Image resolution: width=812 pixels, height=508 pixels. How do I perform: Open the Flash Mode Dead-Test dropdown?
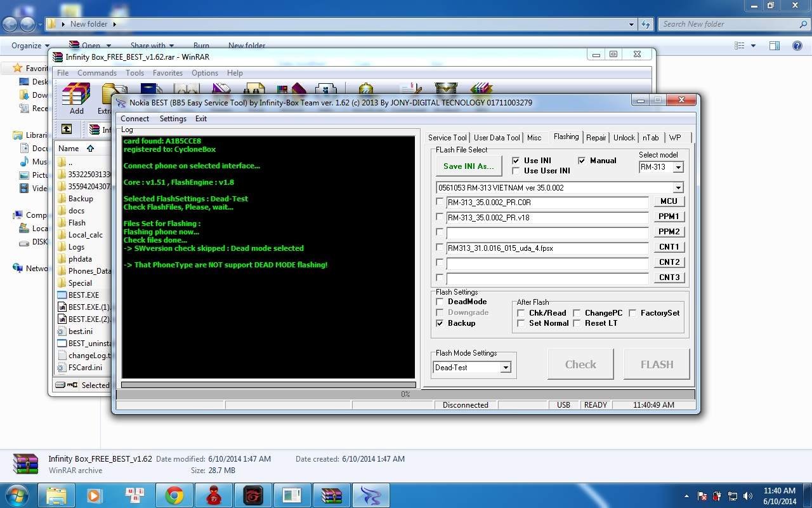(x=505, y=367)
